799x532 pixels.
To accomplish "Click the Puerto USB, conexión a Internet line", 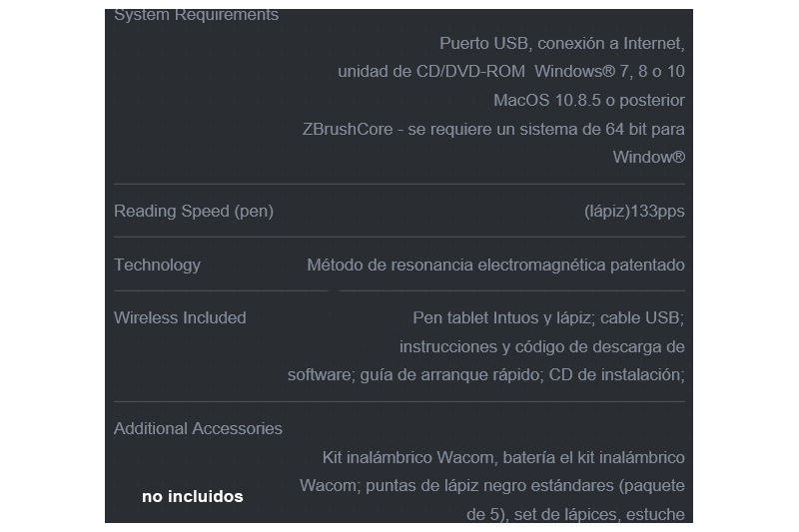I will (562, 43).
